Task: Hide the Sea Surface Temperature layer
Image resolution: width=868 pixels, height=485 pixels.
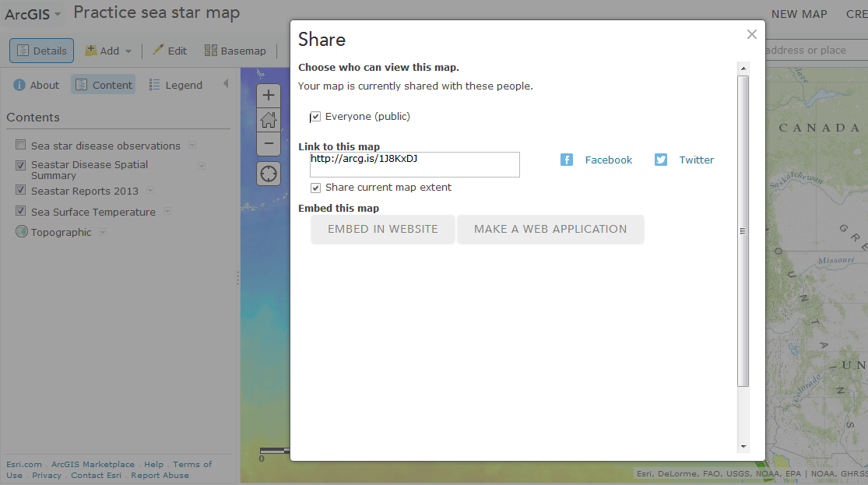Action: point(19,211)
